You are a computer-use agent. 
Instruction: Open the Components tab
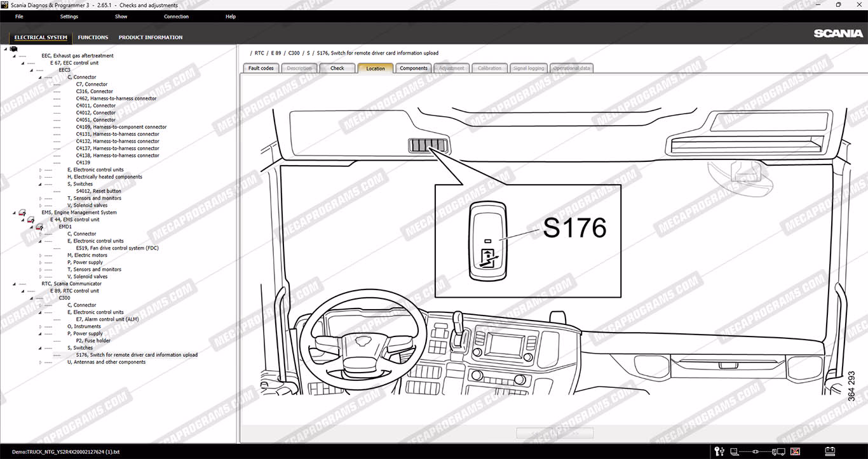[x=414, y=68]
